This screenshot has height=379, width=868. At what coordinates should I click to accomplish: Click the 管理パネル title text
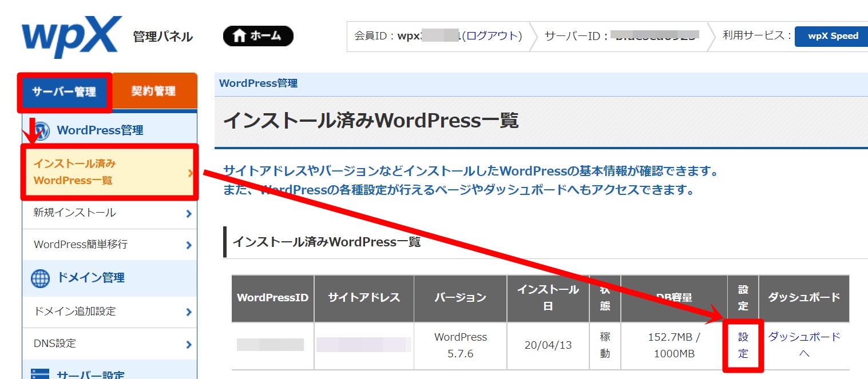(163, 37)
